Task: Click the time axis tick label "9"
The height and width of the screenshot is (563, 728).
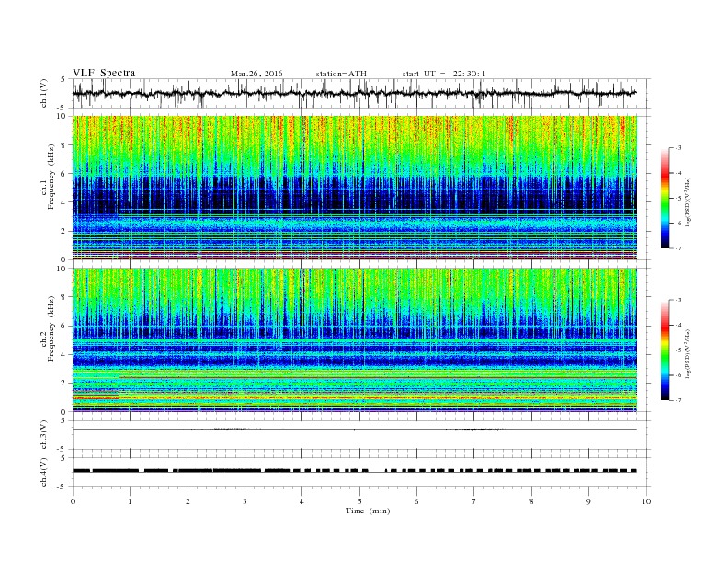Action: tap(588, 501)
